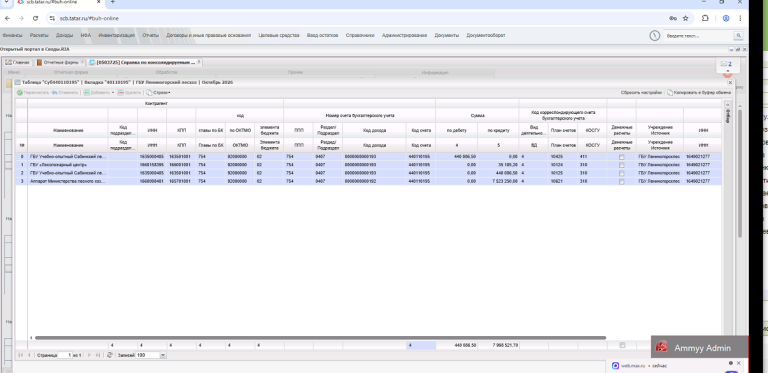The image size is (768, 373).
Task: Bookmark this page with star icon
Action: [x=685, y=18]
